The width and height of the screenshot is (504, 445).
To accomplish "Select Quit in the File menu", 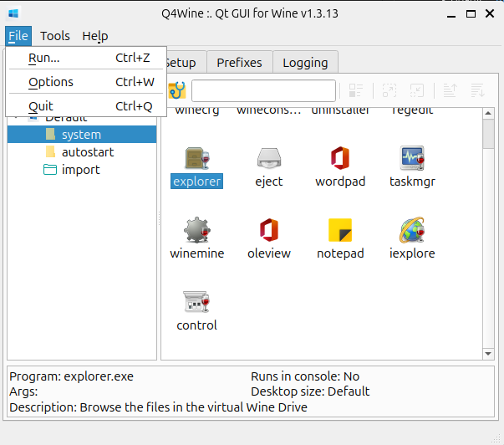I will (x=41, y=106).
